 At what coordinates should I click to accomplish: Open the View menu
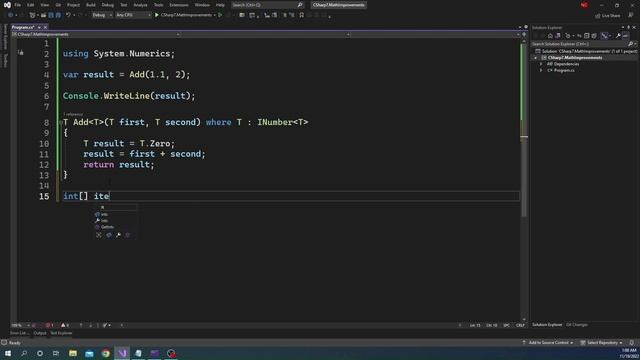[x=44, y=5]
